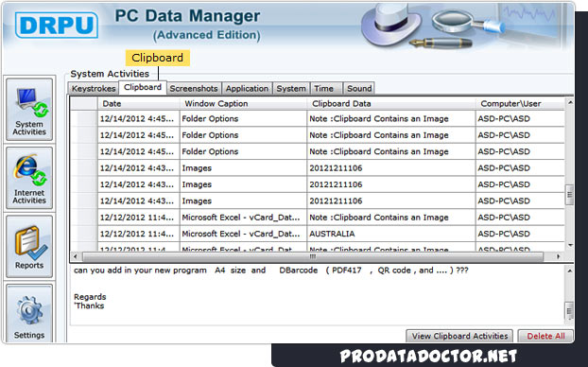The image size is (588, 367).
Task: Click table scroll up arrow
Action: (570, 102)
